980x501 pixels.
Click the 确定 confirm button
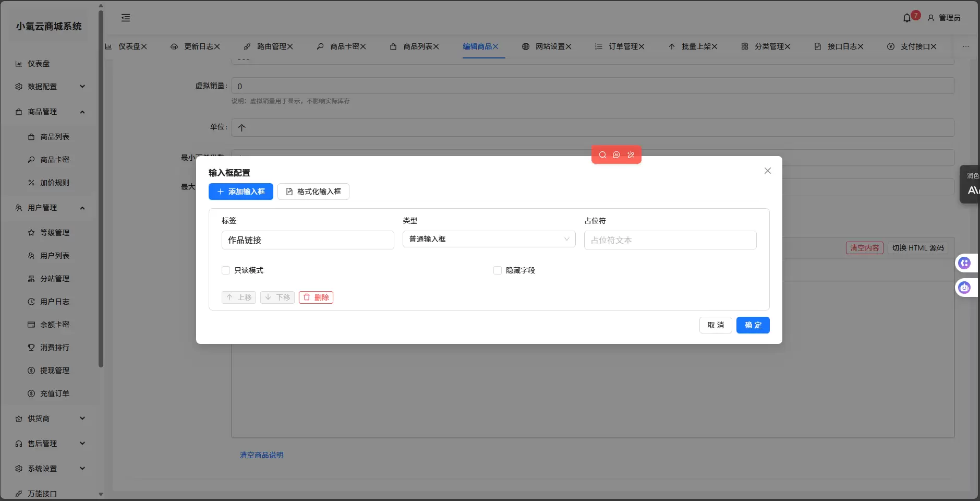[753, 325]
